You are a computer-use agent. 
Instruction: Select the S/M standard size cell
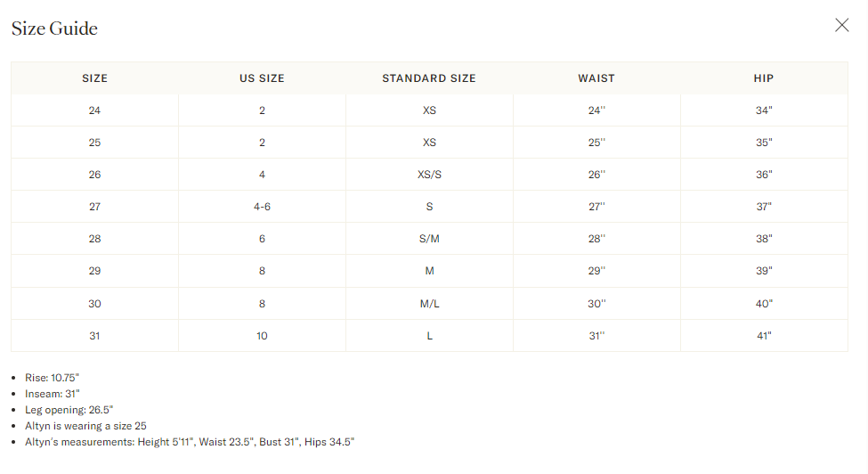[x=429, y=239]
